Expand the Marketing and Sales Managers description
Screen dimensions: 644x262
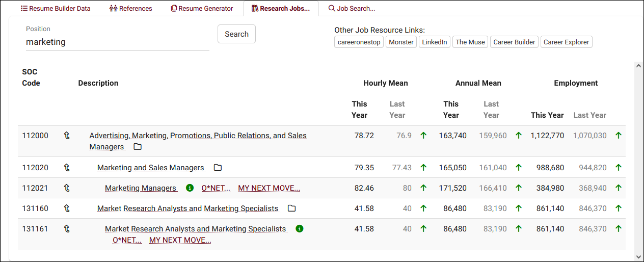point(150,168)
